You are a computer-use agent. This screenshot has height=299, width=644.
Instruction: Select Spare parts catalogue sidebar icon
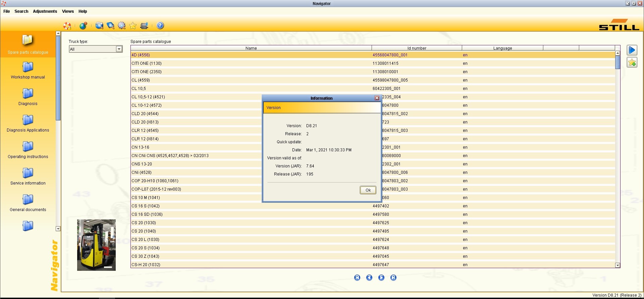[28, 41]
